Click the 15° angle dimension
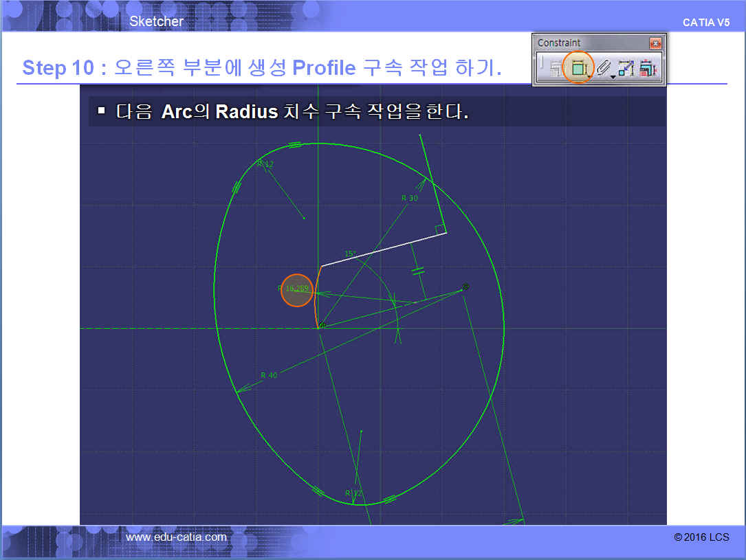This screenshot has width=746, height=560. pos(349,254)
